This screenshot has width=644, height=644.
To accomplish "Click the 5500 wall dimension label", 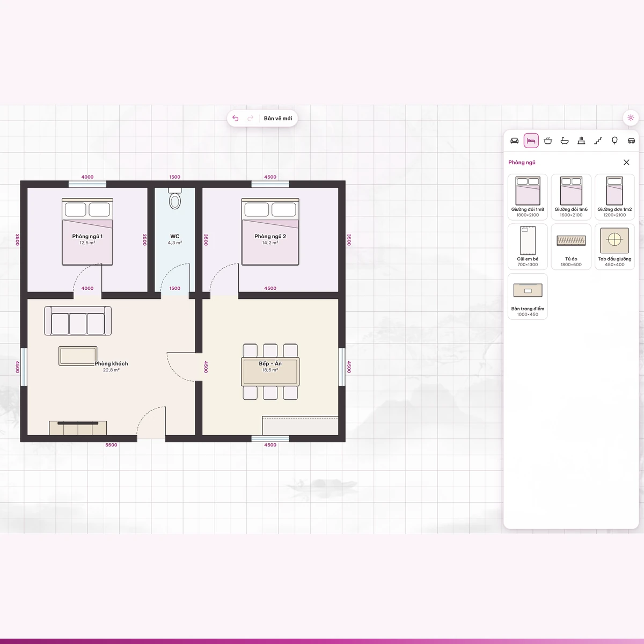I will click(x=111, y=445).
